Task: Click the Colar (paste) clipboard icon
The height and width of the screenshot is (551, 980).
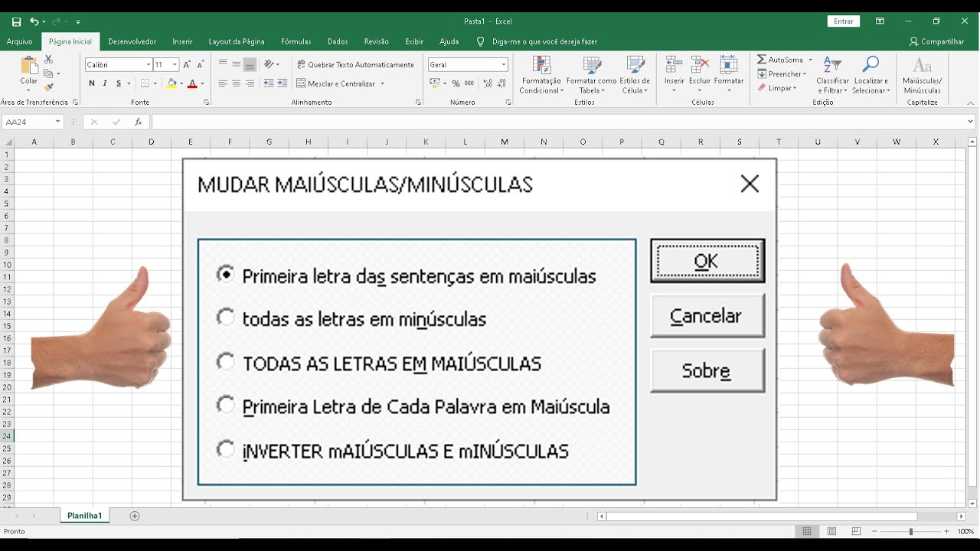Action: 29,66
